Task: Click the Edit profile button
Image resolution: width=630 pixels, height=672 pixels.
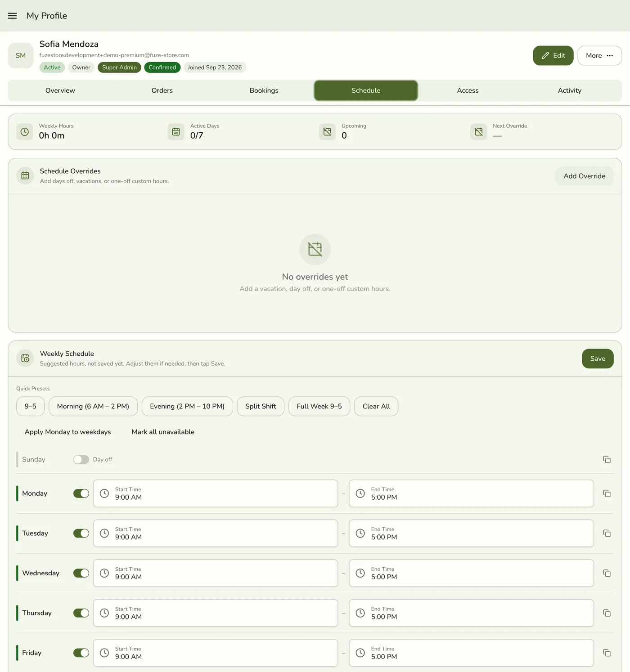Action: pos(553,56)
